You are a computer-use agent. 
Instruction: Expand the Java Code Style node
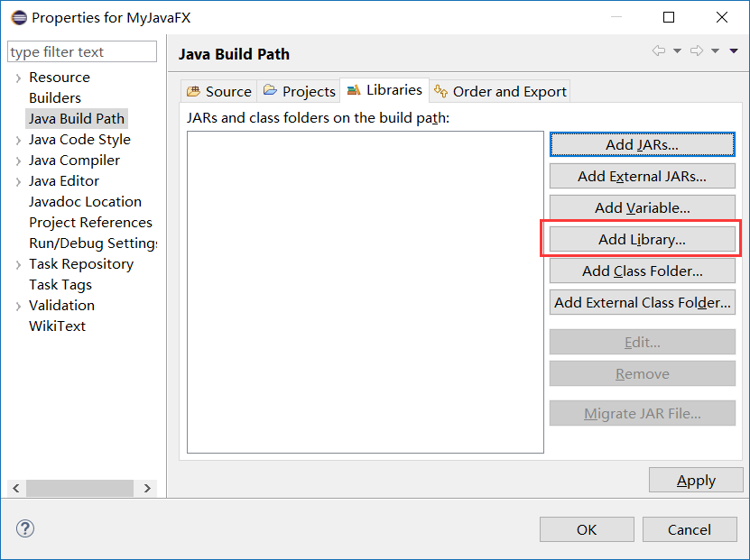click(x=18, y=141)
